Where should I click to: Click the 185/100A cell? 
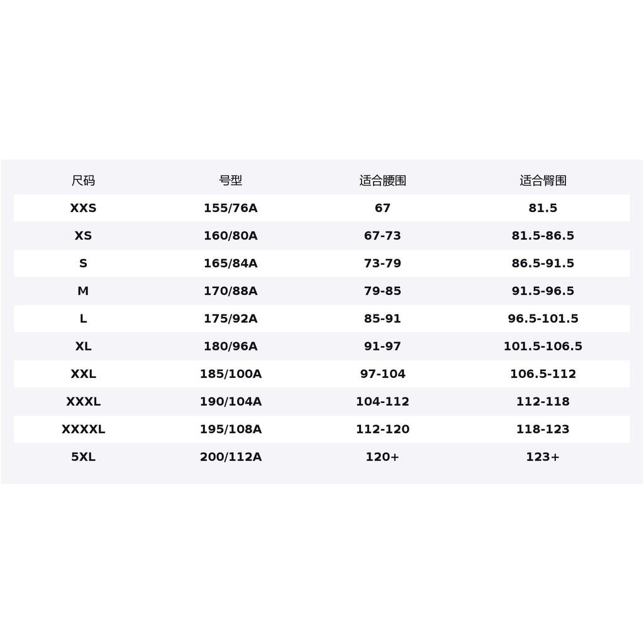pos(230,374)
